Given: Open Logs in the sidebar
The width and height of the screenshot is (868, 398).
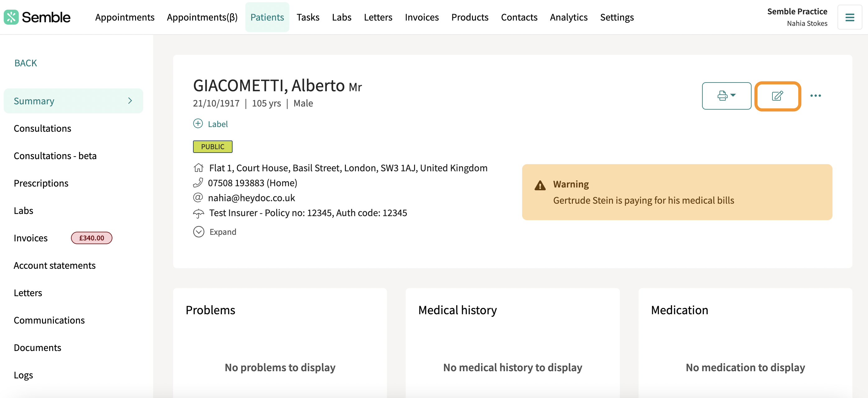Looking at the screenshot, I should 23,375.
